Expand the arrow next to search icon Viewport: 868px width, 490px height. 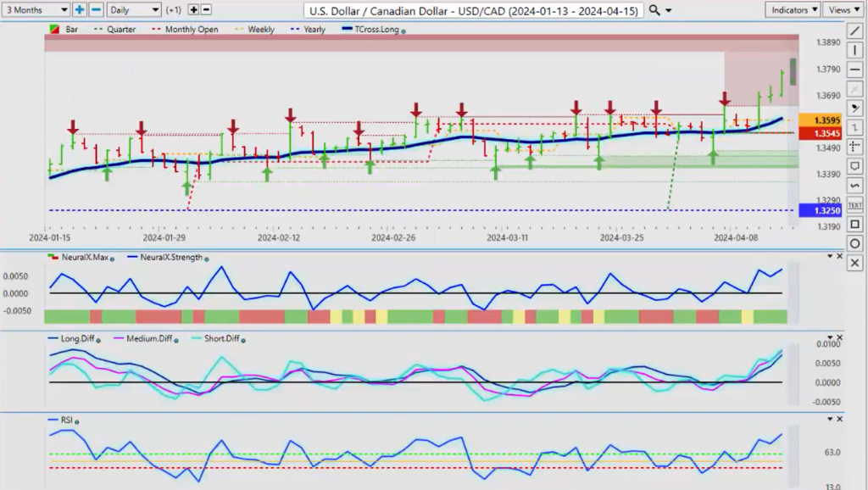(669, 10)
